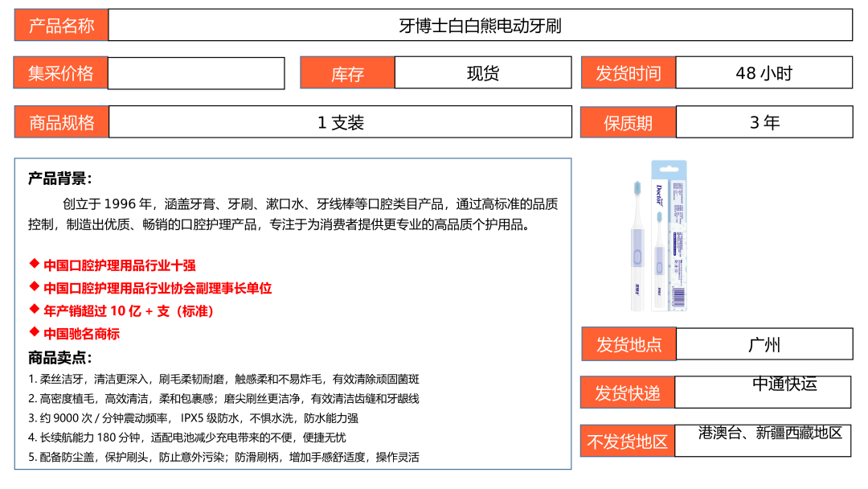
Task: Select the excluded regions value 港澳台、新疆西藏地区
Action: tap(770, 433)
